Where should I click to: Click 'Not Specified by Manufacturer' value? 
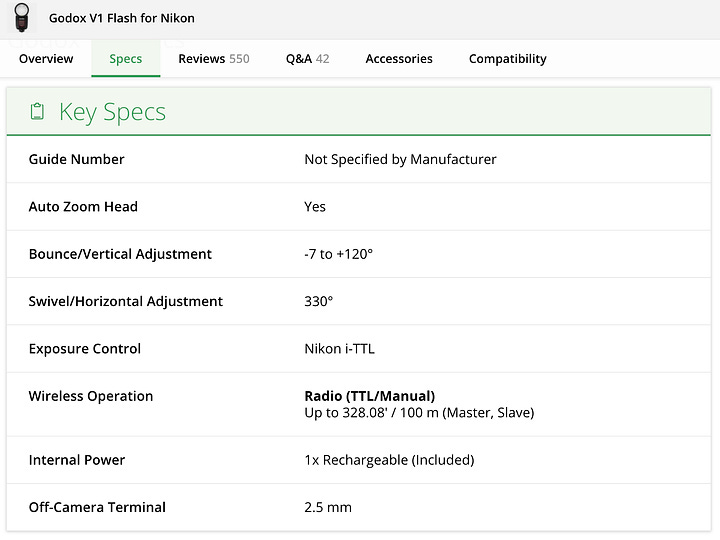400,159
